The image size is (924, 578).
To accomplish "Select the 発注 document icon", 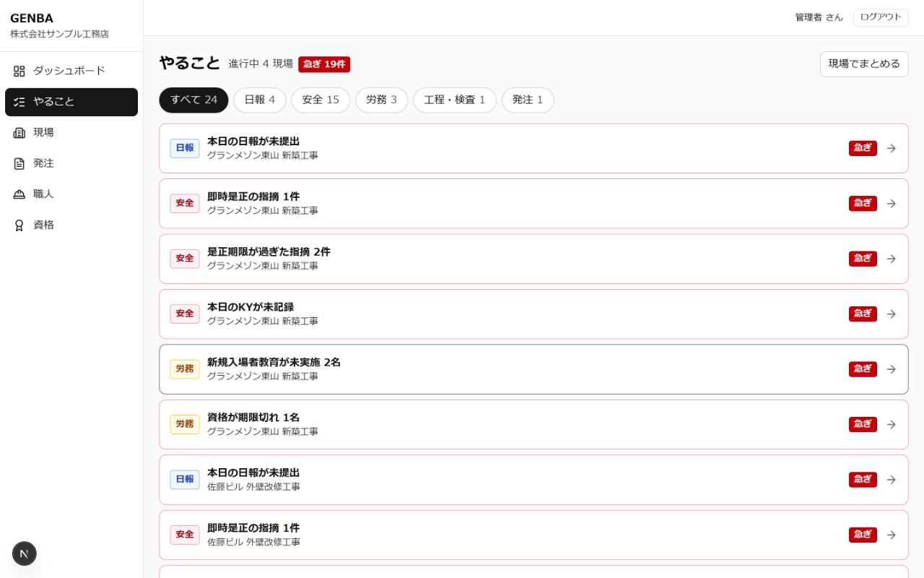I will pyautogui.click(x=19, y=163).
